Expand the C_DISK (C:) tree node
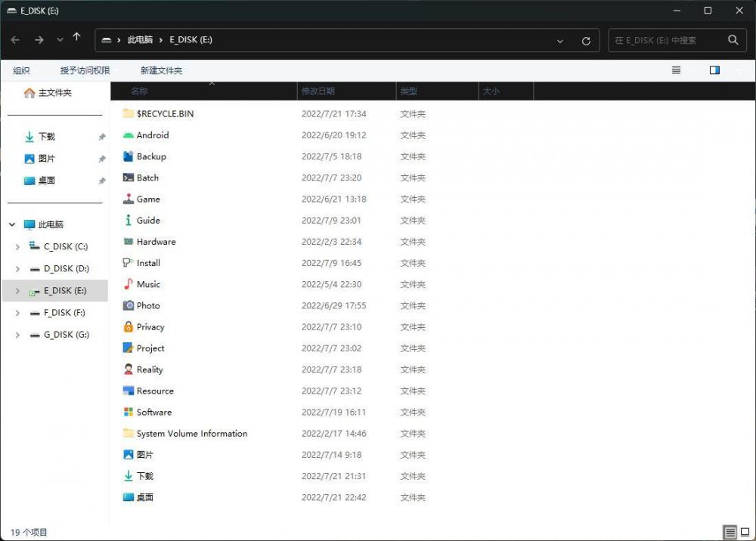 17,247
